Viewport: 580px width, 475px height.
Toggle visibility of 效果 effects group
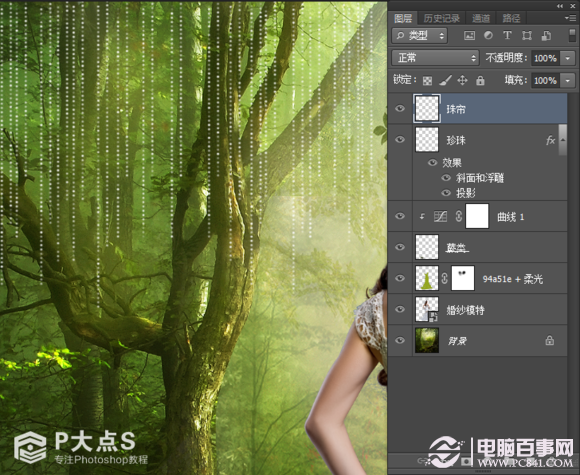tap(432, 162)
